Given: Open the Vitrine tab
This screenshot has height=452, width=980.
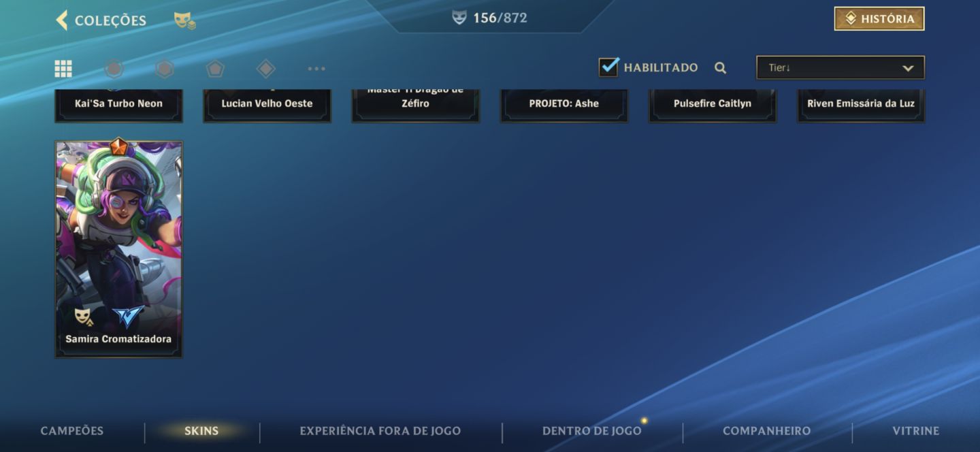Looking at the screenshot, I should (x=916, y=431).
